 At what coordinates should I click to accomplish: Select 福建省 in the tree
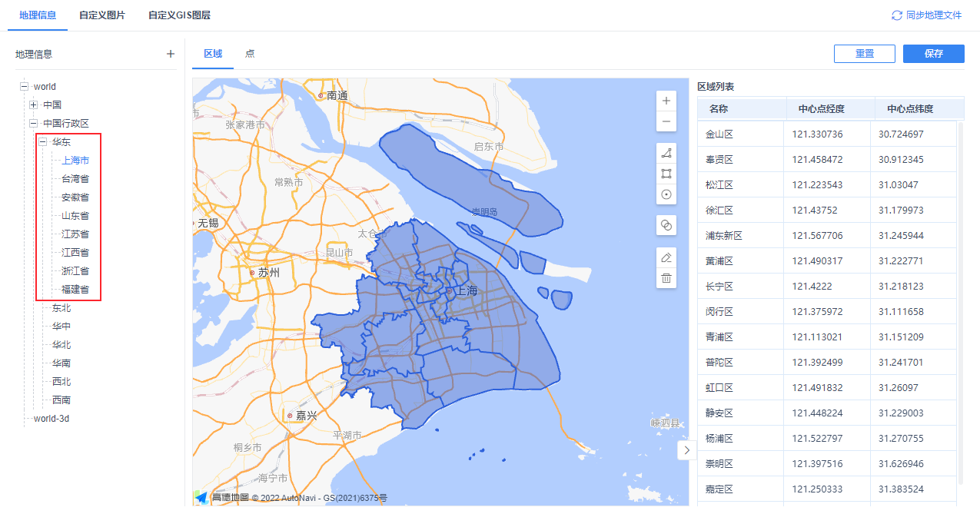[75, 290]
